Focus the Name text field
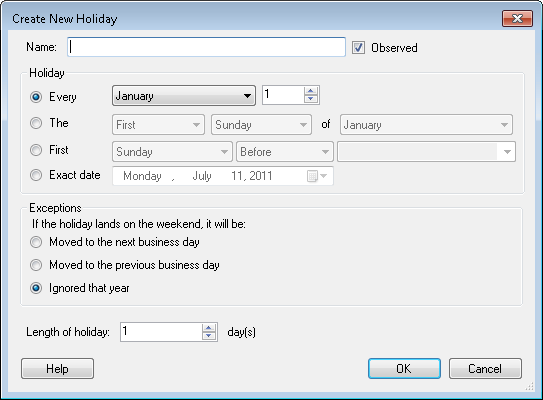Image resolution: width=543 pixels, height=400 pixels. pyautogui.click(x=206, y=47)
